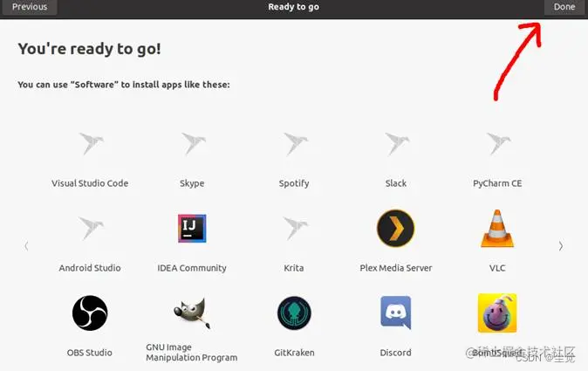Click the Krita label text
Viewport: 588px width, 371px height.
294,268
